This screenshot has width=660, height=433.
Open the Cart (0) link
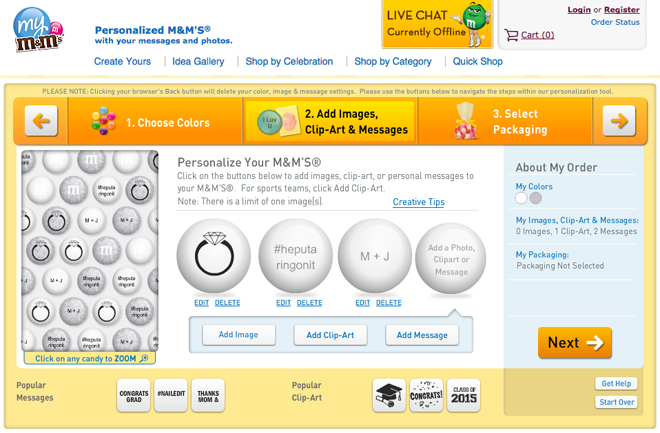tap(537, 35)
